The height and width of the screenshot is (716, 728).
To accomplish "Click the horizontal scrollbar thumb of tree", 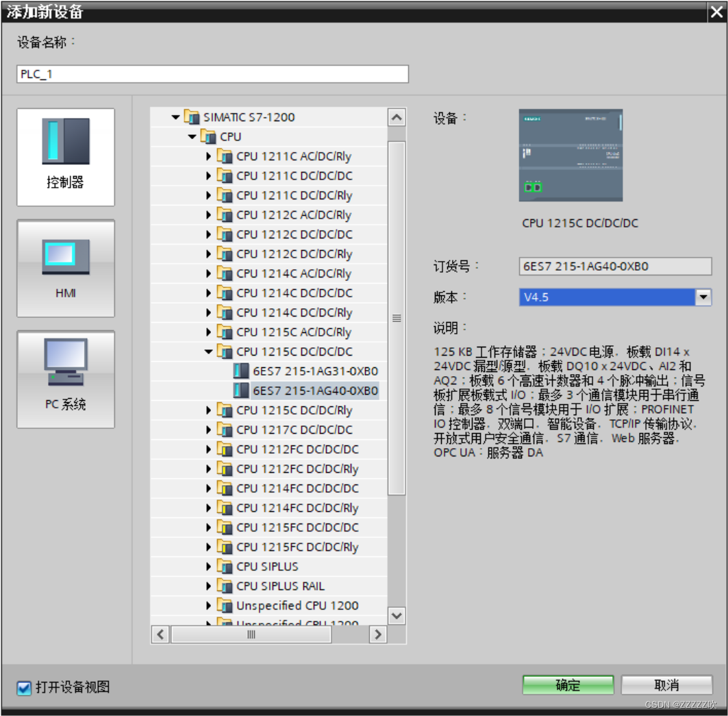I will [x=251, y=634].
